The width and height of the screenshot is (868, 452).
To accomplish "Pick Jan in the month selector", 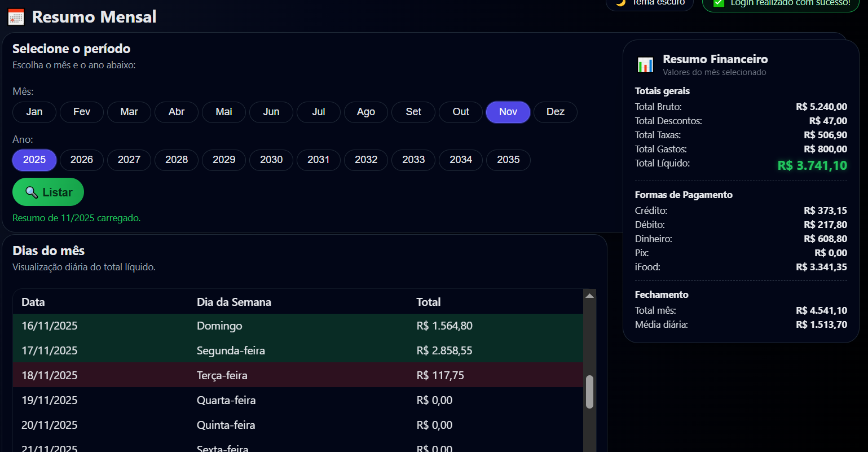I will (34, 112).
